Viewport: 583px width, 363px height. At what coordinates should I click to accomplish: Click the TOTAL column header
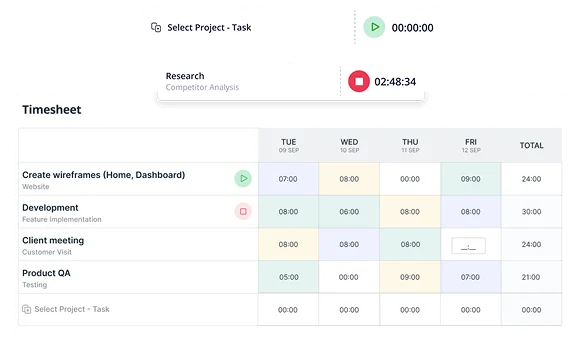(x=531, y=145)
